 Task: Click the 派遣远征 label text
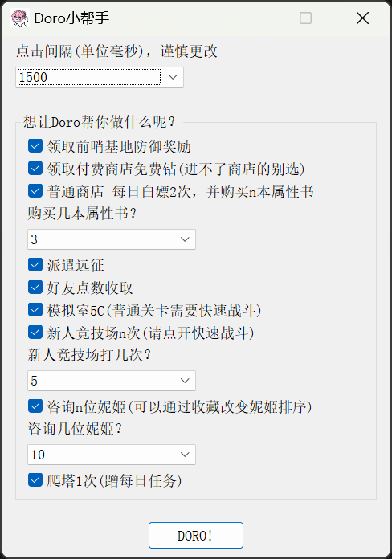(x=76, y=265)
